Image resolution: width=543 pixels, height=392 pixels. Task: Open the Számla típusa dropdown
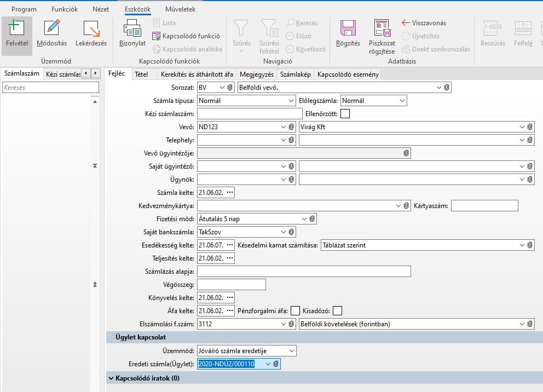291,101
